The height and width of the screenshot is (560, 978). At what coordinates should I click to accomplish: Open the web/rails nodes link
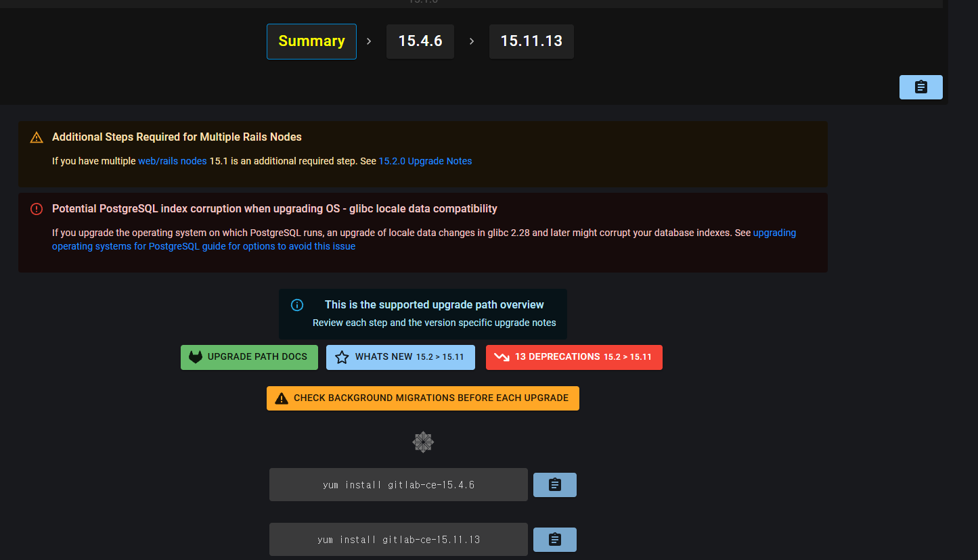pyautogui.click(x=173, y=161)
